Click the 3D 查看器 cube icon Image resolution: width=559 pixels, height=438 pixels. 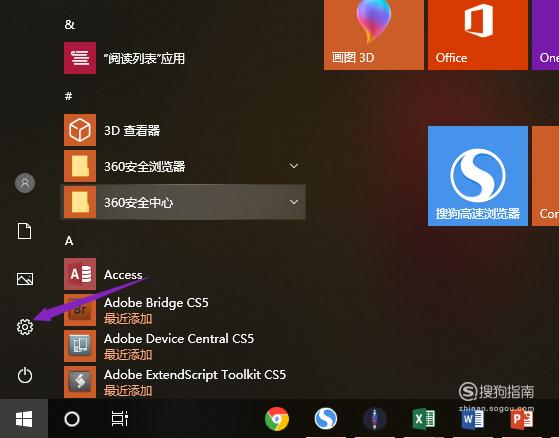(x=80, y=130)
